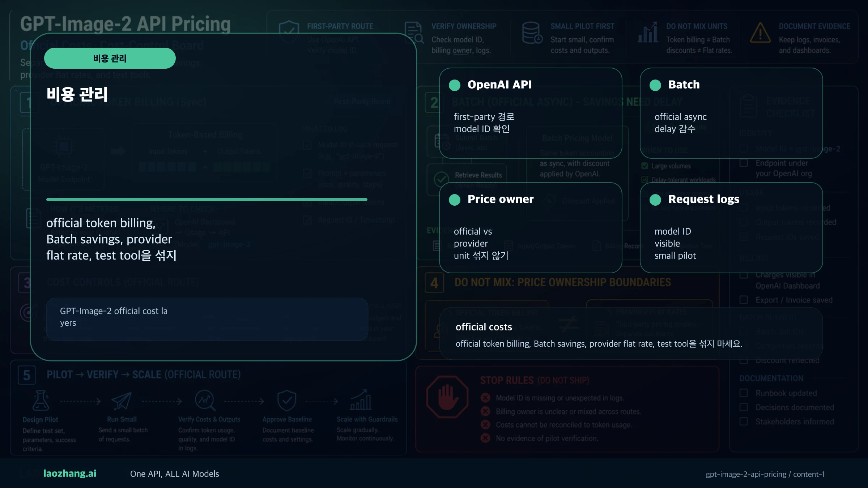Screen dimensions: 868x488
Task: Click the 'DO NOT MIX: PRICE OWNERSHIP BOUNDARIES' heading
Action: [563, 282]
